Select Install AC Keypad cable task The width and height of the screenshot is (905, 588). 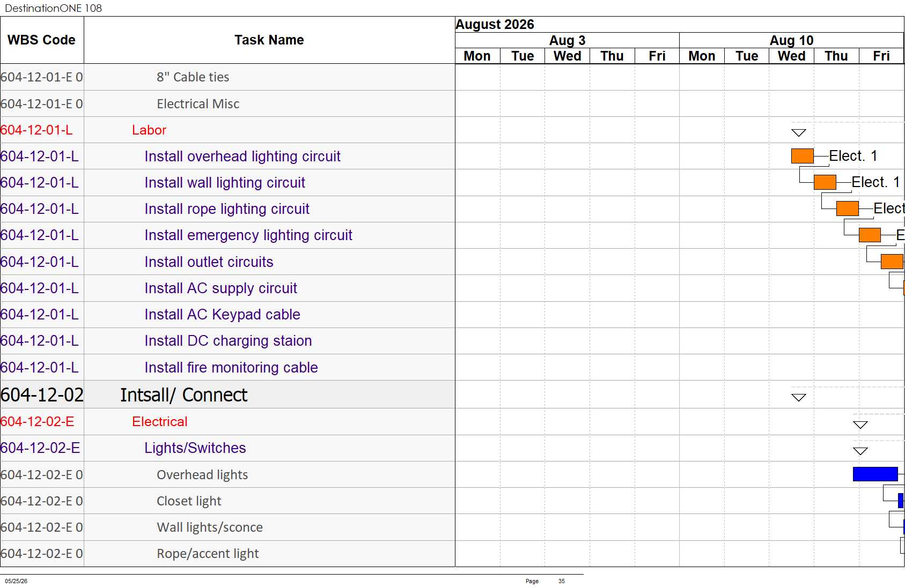222,315
